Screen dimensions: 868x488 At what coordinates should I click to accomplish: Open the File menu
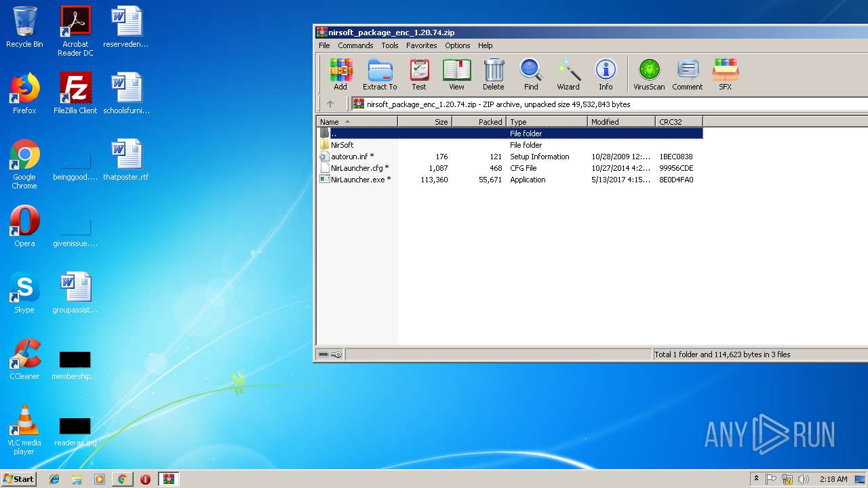pyautogui.click(x=324, y=45)
